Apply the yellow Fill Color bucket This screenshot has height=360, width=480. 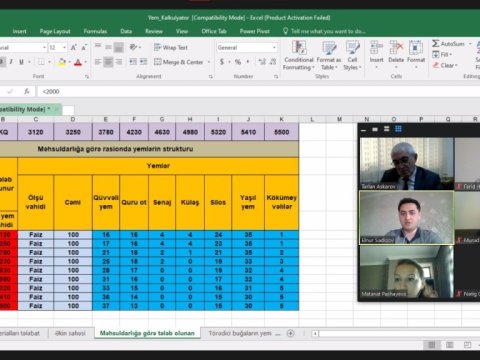(62, 62)
